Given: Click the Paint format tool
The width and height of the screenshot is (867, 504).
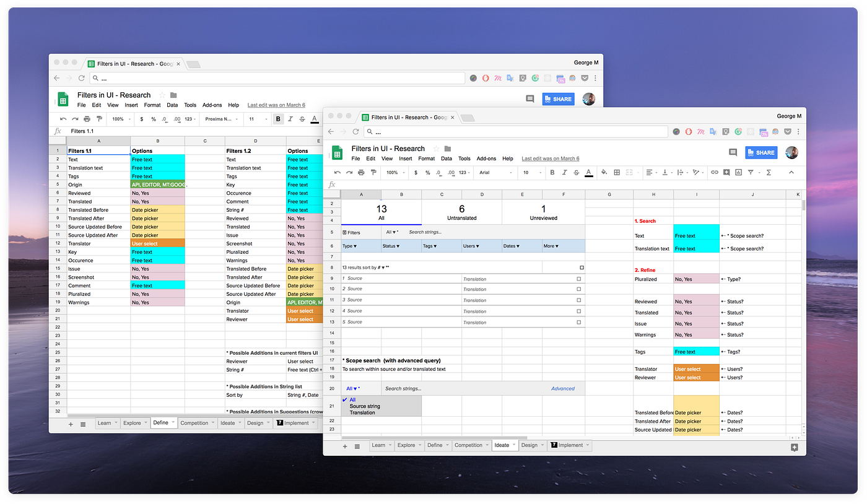Looking at the screenshot, I should click(374, 172).
